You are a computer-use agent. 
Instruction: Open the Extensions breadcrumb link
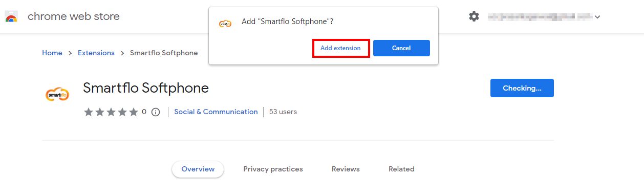point(96,53)
